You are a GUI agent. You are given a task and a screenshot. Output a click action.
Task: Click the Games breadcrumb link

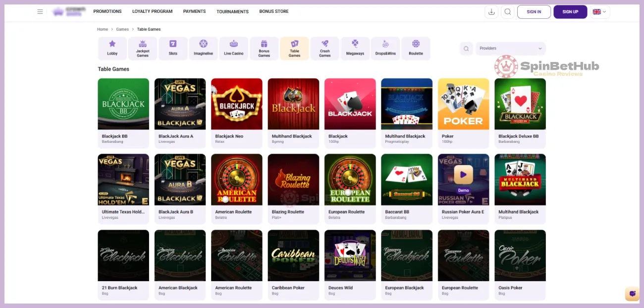pos(122,29)
